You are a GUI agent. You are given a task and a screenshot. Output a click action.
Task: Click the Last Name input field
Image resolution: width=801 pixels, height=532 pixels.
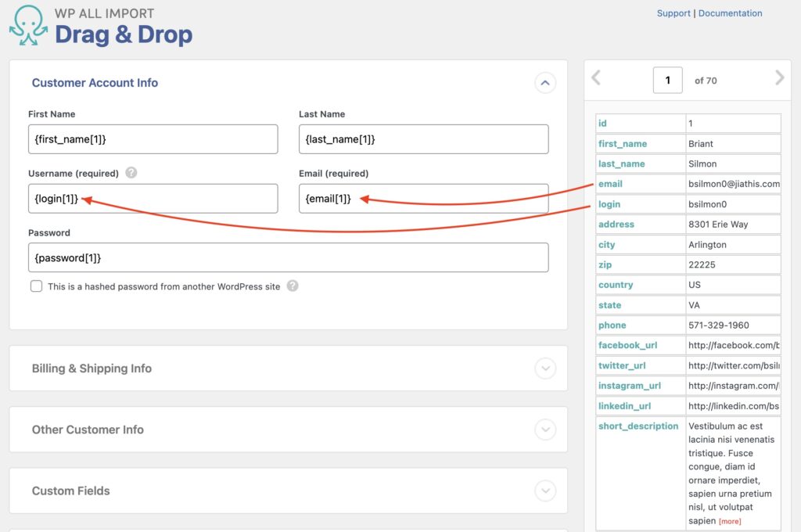point(423,138)
